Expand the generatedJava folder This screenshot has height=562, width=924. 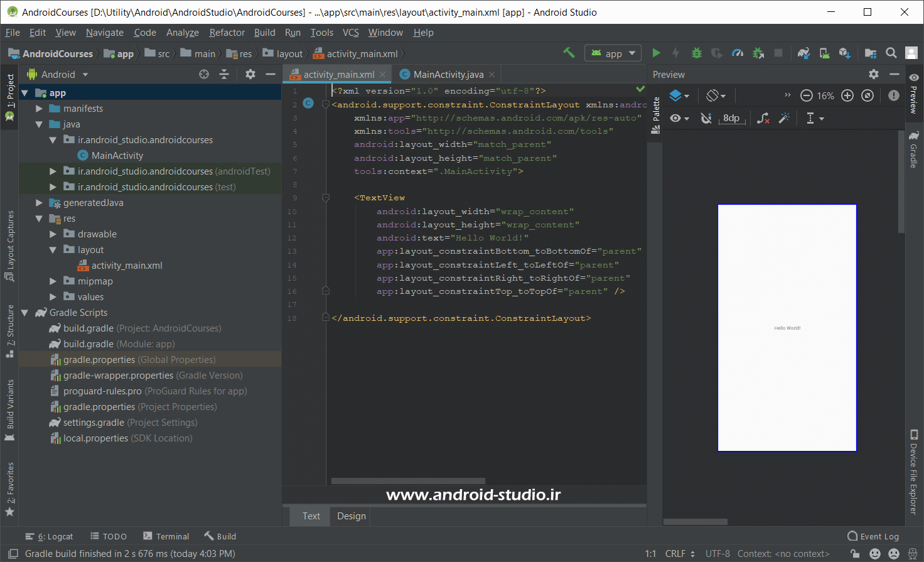click(x=39, y=203)
